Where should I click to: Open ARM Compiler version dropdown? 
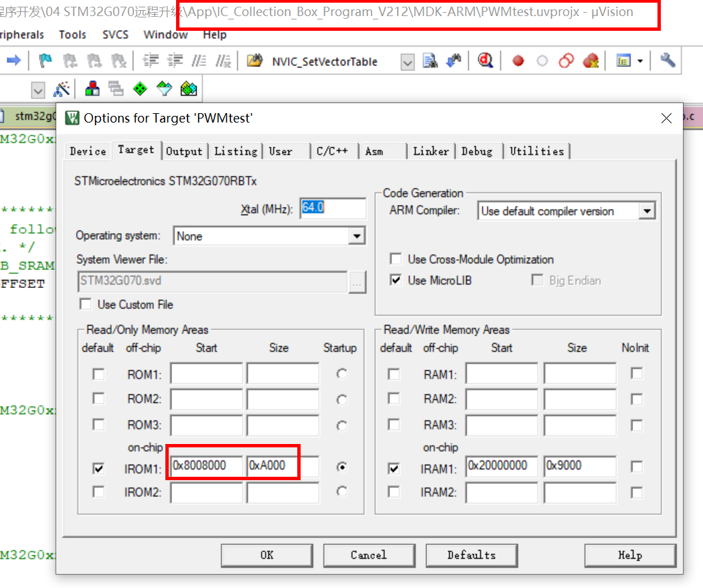pos(647,211)
